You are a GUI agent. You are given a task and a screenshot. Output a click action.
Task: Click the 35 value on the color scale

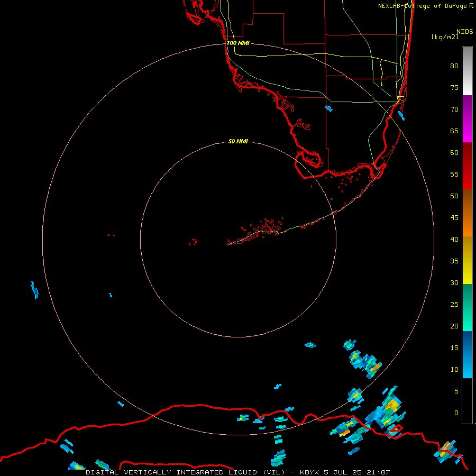tap(454, 261)
